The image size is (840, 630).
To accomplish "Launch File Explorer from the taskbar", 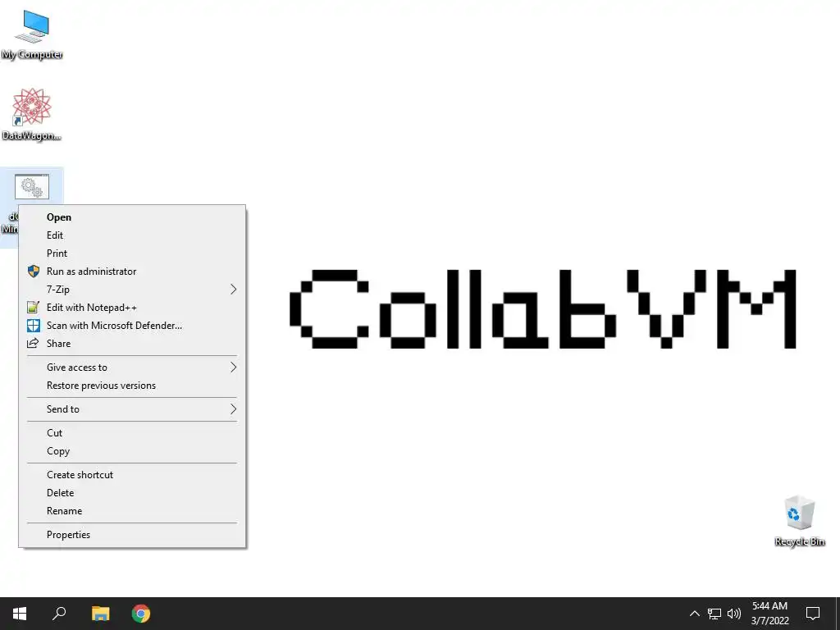I will [100, 614].
